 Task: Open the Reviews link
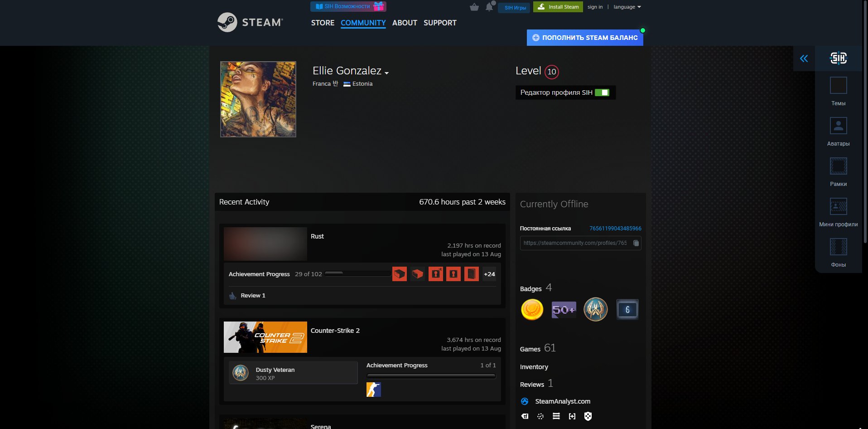click(532, 385)
